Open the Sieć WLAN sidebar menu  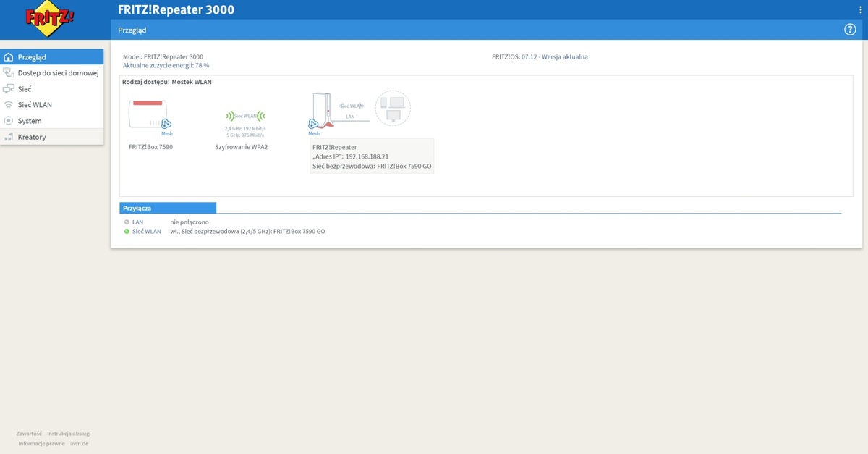pos(52,105)
